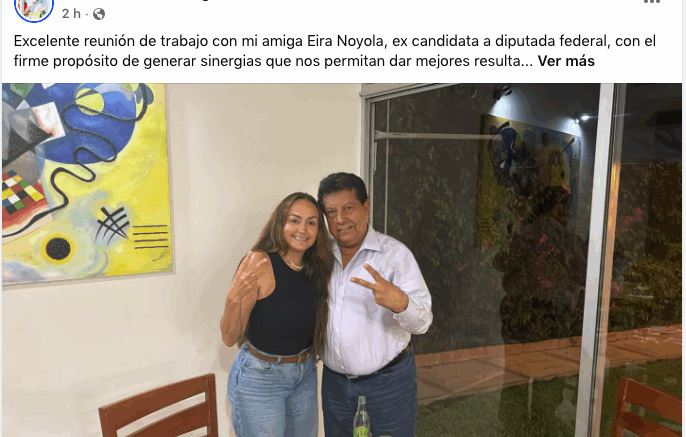This screenshot has height=437, width=686.
Task: Open the three-dots post options menu
Action: 651,2
